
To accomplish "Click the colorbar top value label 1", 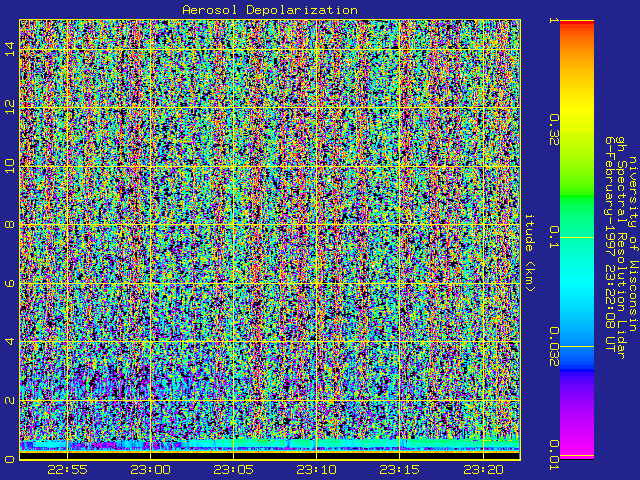I will pos(554,20).
